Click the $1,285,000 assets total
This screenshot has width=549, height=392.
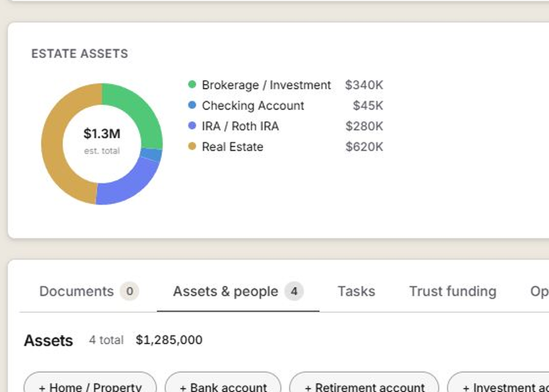(x=169, y=340)
